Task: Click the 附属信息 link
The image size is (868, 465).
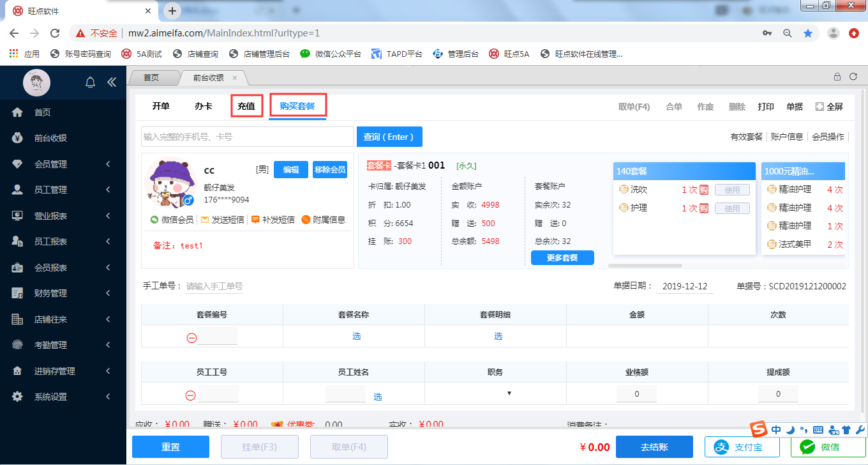Action: click(x=323, y=220)
